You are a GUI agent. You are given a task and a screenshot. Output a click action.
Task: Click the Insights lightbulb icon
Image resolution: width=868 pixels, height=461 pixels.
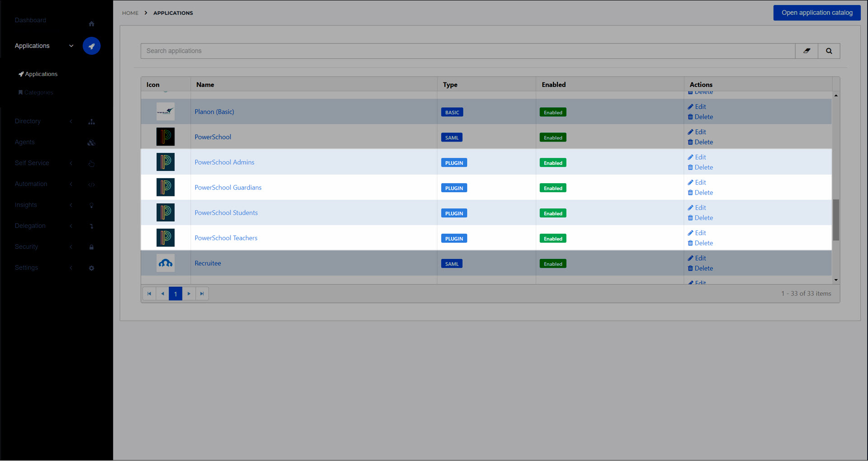91,205
